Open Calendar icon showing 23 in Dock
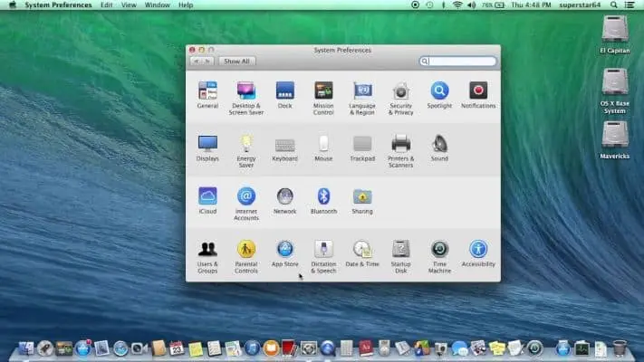The image size is (644, 362). tap(177, 348)
